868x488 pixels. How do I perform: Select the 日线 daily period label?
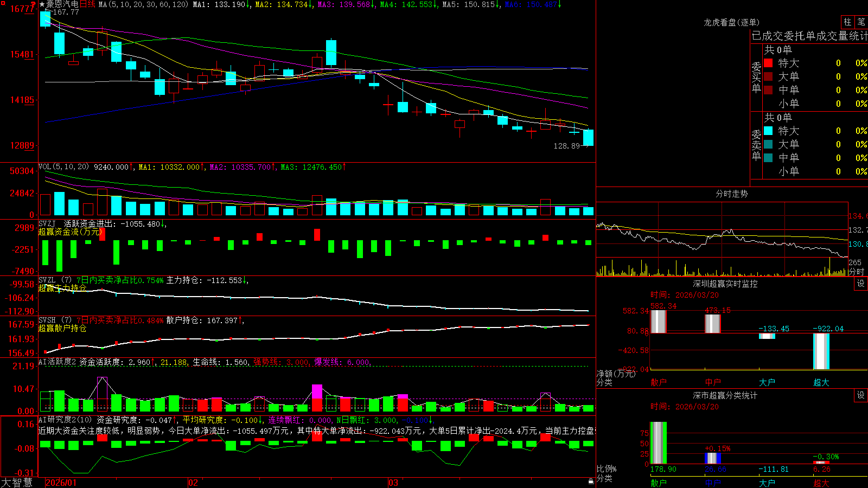(87, 4)
